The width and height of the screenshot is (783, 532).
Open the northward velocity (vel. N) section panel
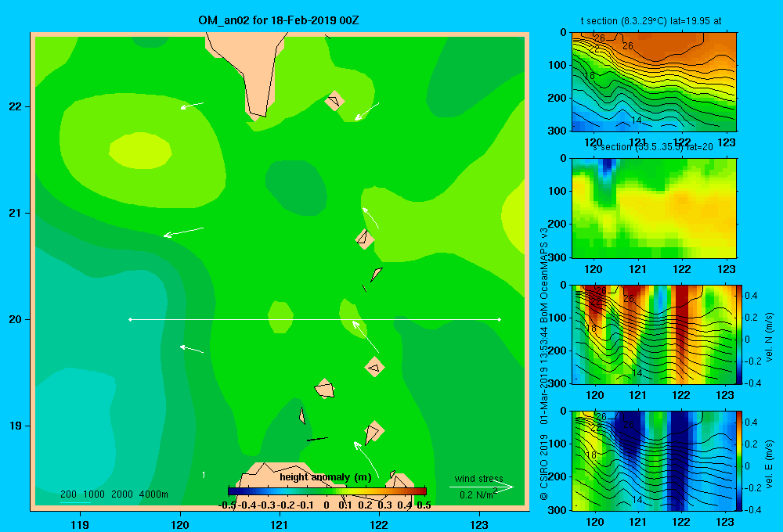(x=654, y=334)
